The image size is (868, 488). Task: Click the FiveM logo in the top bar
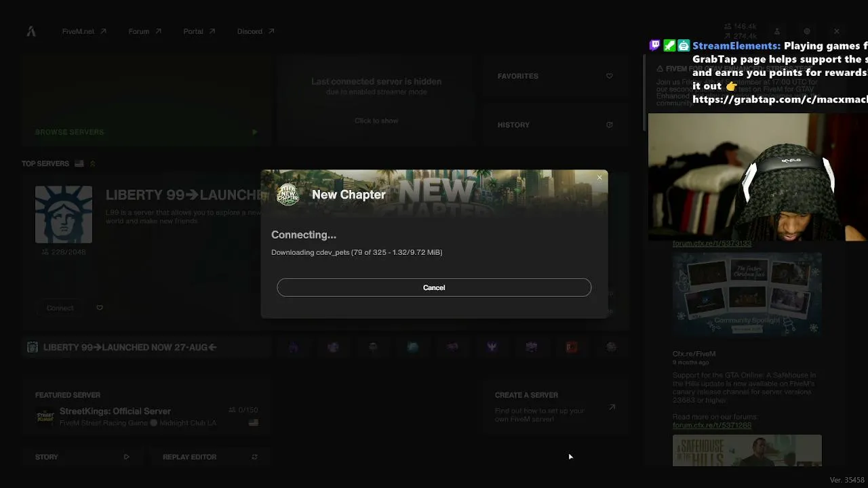(31, 31)
